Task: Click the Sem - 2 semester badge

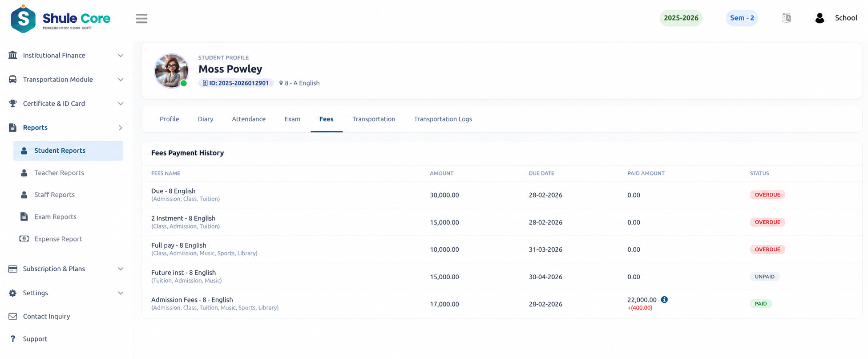Action: click(x=742, y=18)
